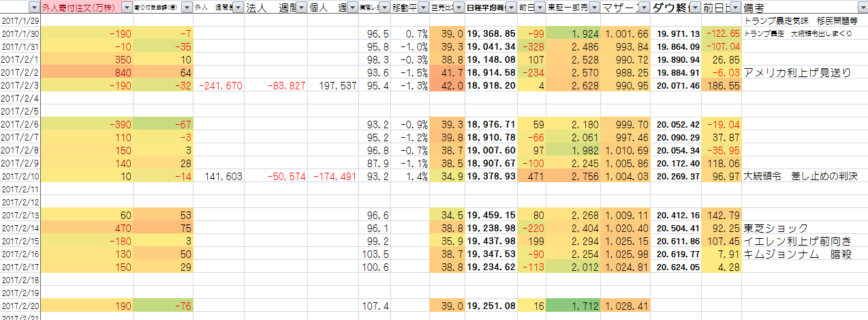This screenshot has height=320, width=868.
Task: Select the Nikkei value 19,459.15 cell
Action: coord(491,215)
